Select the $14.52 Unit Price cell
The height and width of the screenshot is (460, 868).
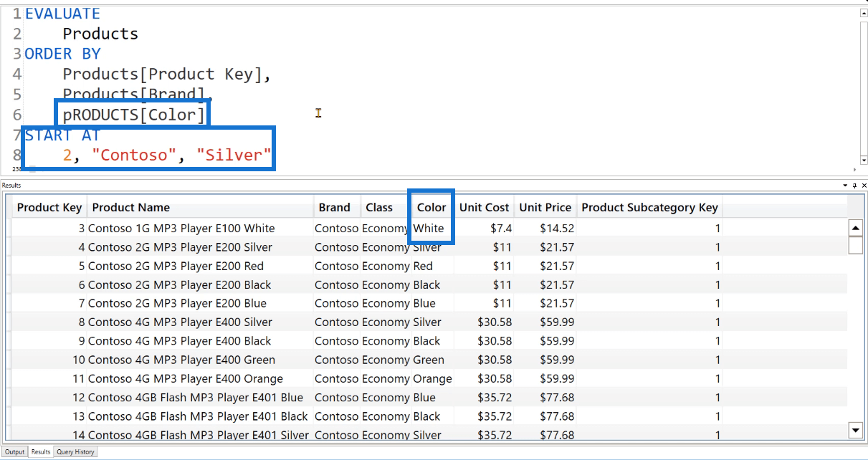pyautogui.click(x=545, y=228)
